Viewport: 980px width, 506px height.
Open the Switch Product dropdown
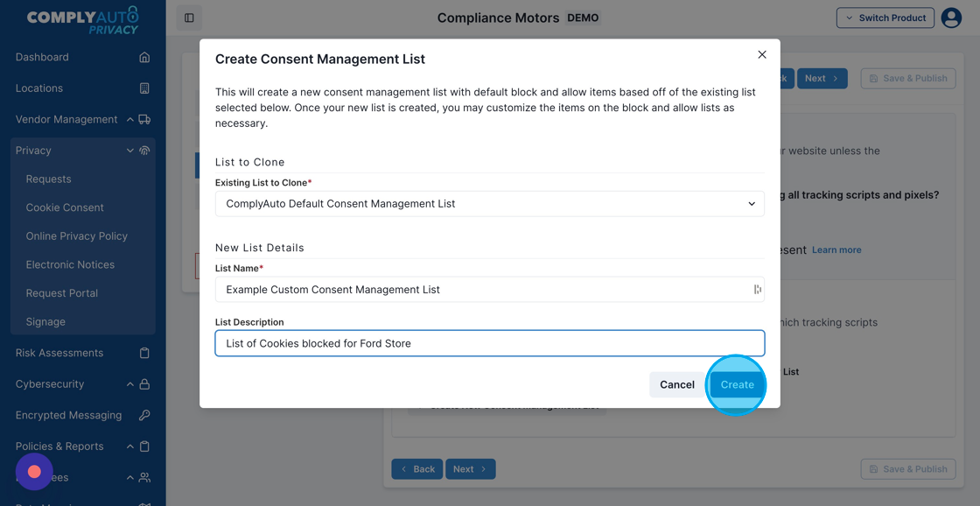click(x=885, y=18)
